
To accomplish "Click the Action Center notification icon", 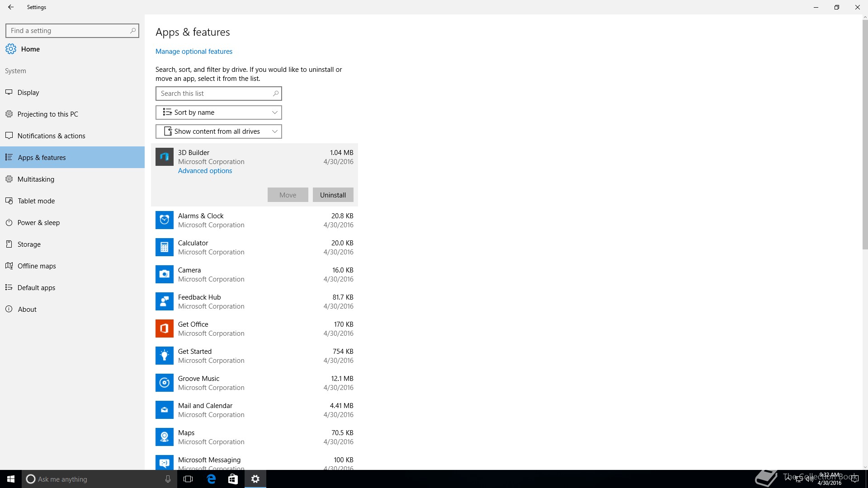I will tap(854, 479).
